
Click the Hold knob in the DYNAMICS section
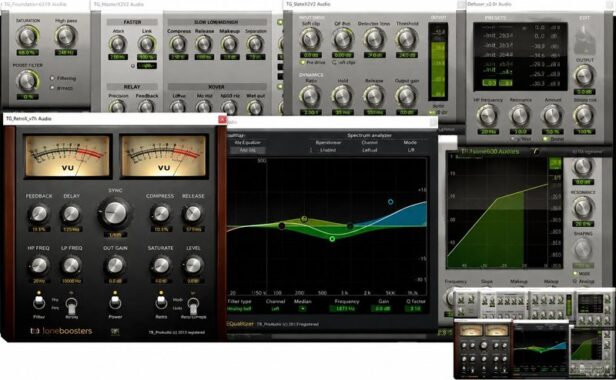point(342,96)
